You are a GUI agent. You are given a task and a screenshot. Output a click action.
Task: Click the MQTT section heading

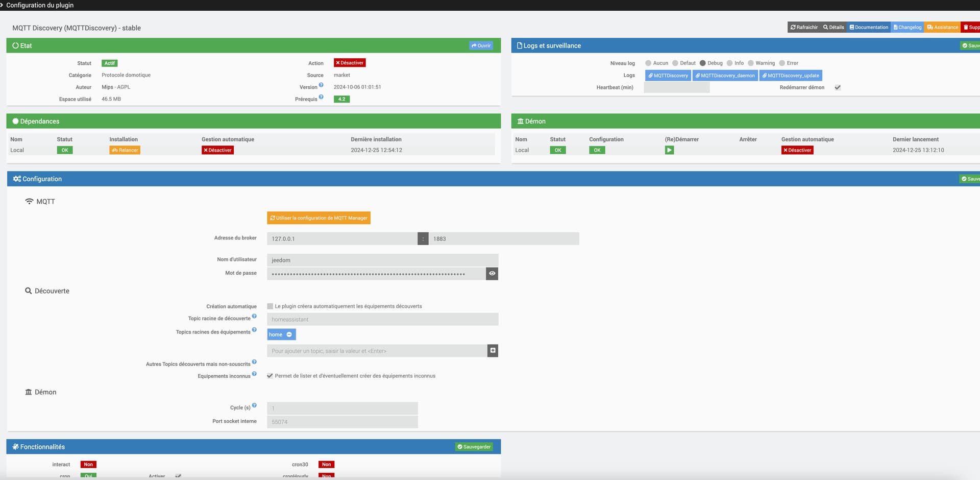coord(40,202)
